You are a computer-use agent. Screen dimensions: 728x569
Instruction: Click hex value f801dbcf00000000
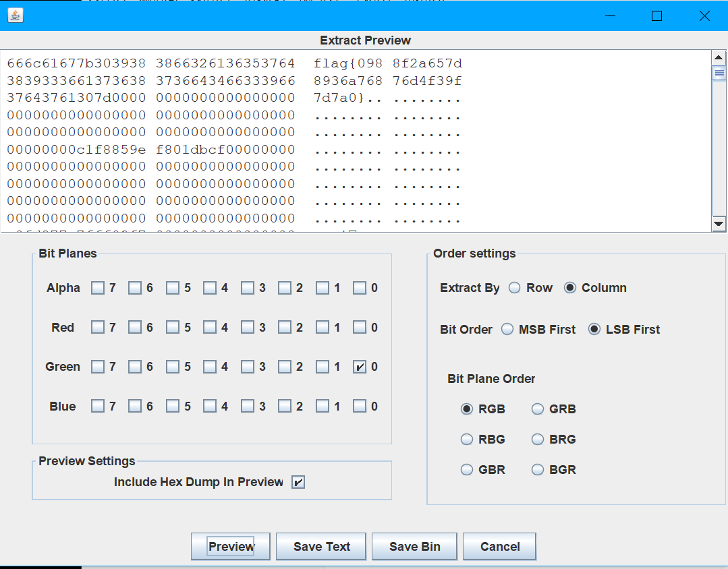point(225,150)
